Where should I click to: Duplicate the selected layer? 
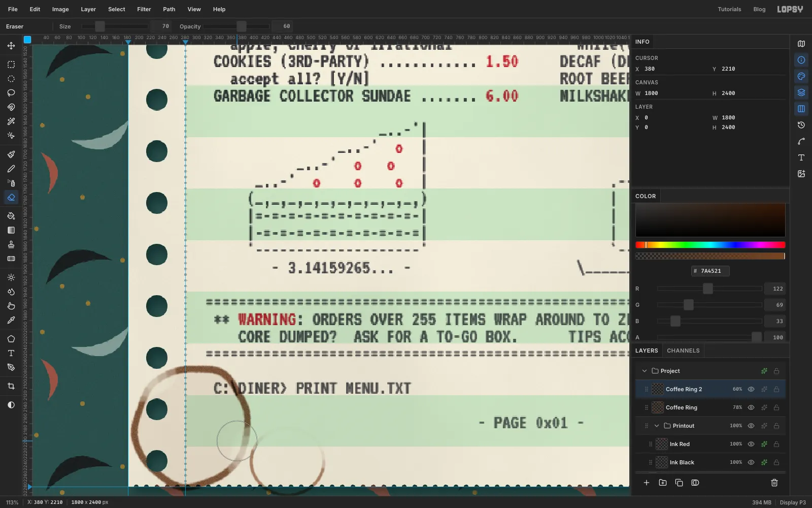click(679, 483)
